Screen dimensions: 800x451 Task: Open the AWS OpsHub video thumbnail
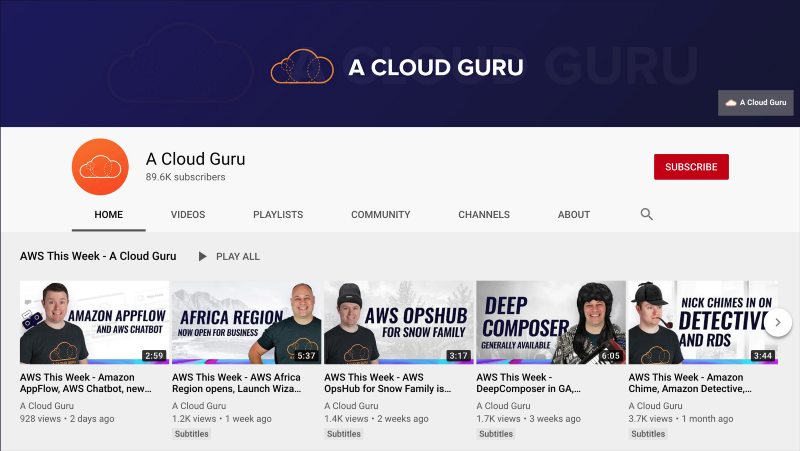tap(399, 322)
